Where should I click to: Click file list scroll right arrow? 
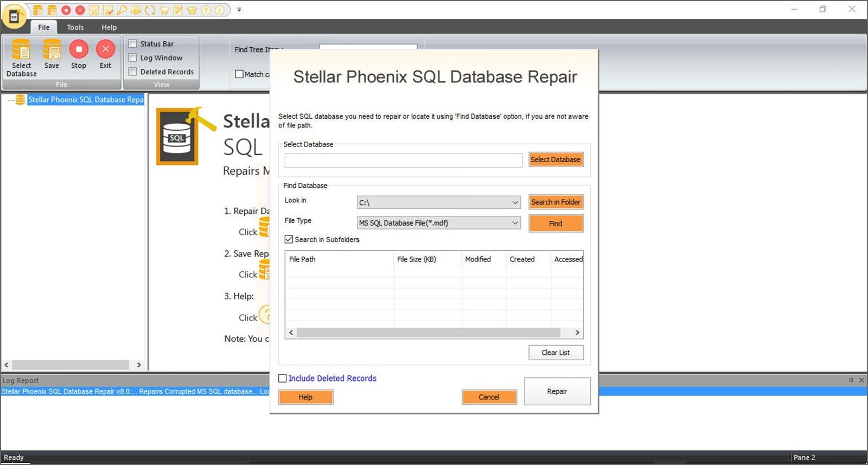[577, 333]
